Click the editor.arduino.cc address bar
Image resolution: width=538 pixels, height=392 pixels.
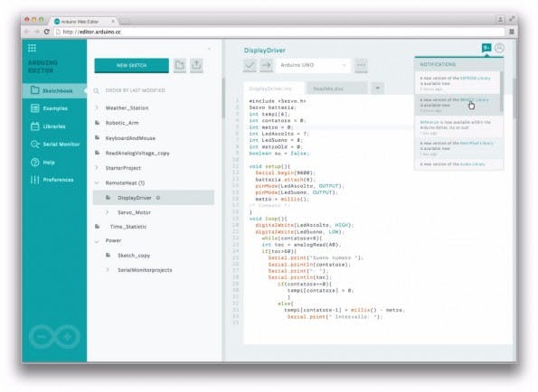279,32
